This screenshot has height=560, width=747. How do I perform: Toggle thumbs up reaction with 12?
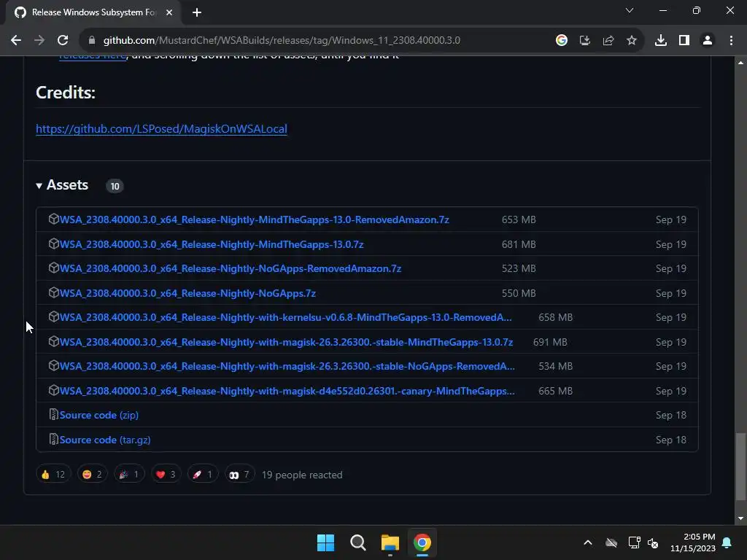53,474
